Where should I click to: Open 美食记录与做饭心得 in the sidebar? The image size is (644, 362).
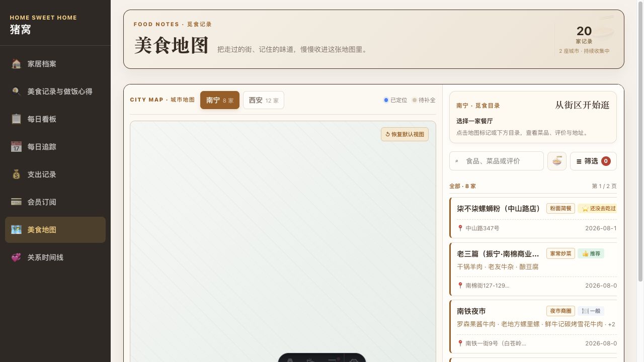click(55, 92)
